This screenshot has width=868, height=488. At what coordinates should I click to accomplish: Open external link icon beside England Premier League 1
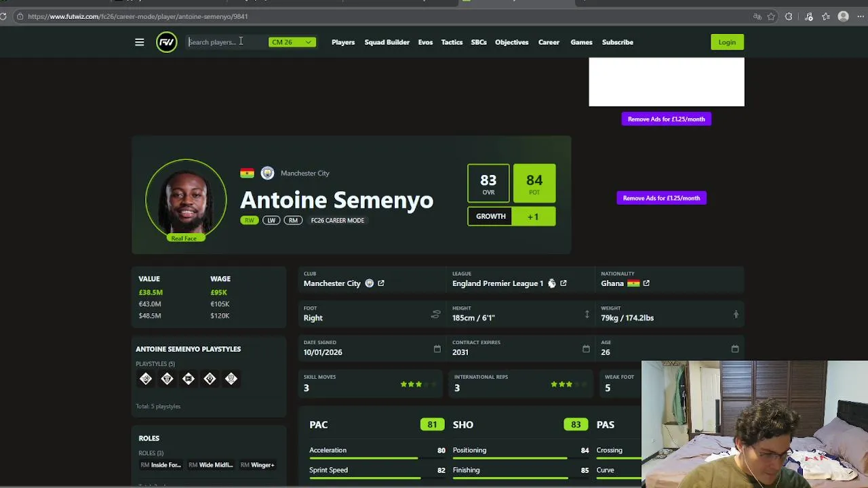coord(563,283)
